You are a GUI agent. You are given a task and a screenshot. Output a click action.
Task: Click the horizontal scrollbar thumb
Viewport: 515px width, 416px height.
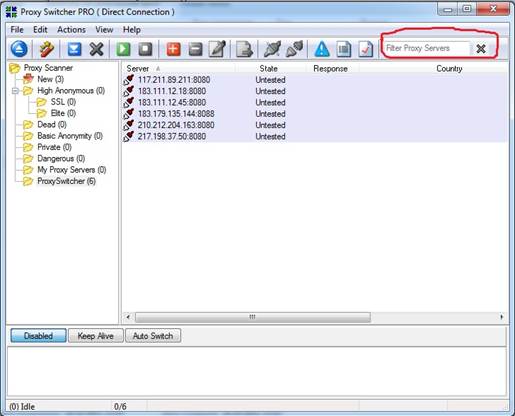pos(253,317)
